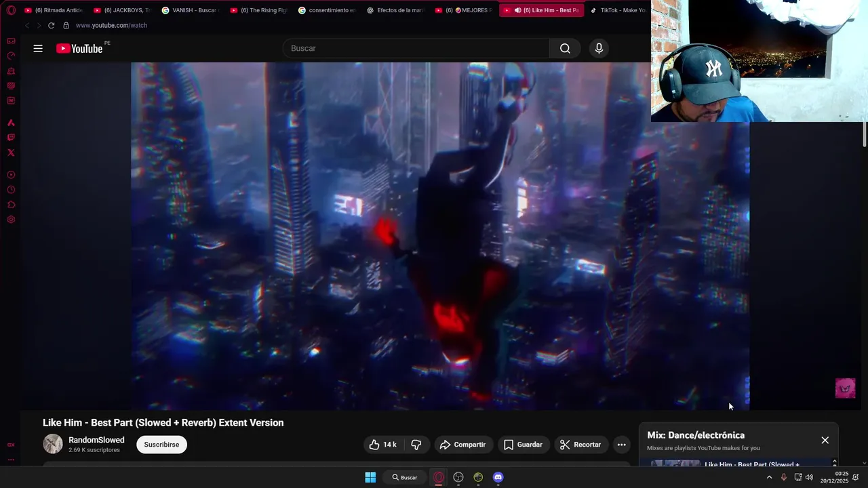Open Aria AI icon in sidebar
868x488 pixels.
(11, 123)
